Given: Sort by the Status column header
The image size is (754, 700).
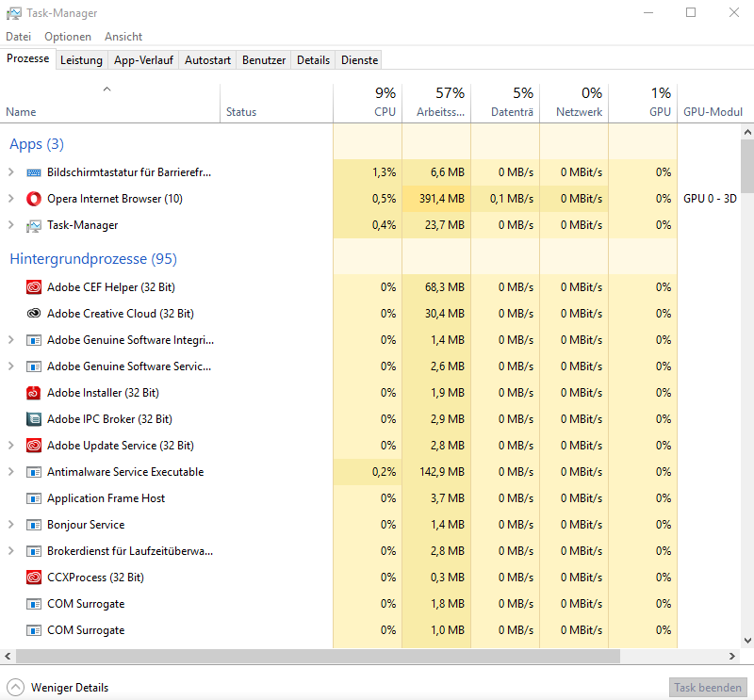Looking at the screenshot, I should 276,104.
